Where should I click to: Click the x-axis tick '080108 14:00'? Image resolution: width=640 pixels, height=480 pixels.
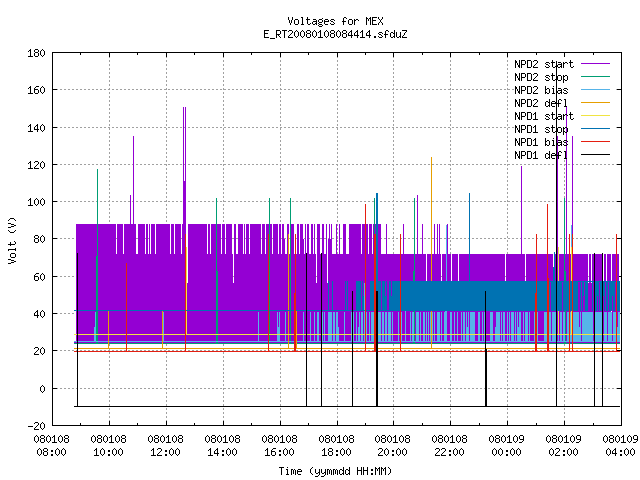pyautogui.click(x=222, y=446)
